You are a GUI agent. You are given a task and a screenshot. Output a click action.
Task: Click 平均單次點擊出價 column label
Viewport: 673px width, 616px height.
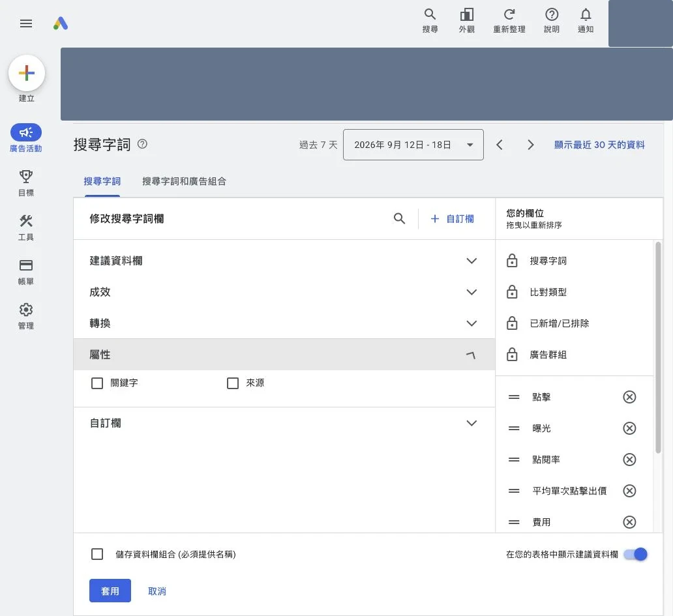pyautogui.click(x=569, y=491)
